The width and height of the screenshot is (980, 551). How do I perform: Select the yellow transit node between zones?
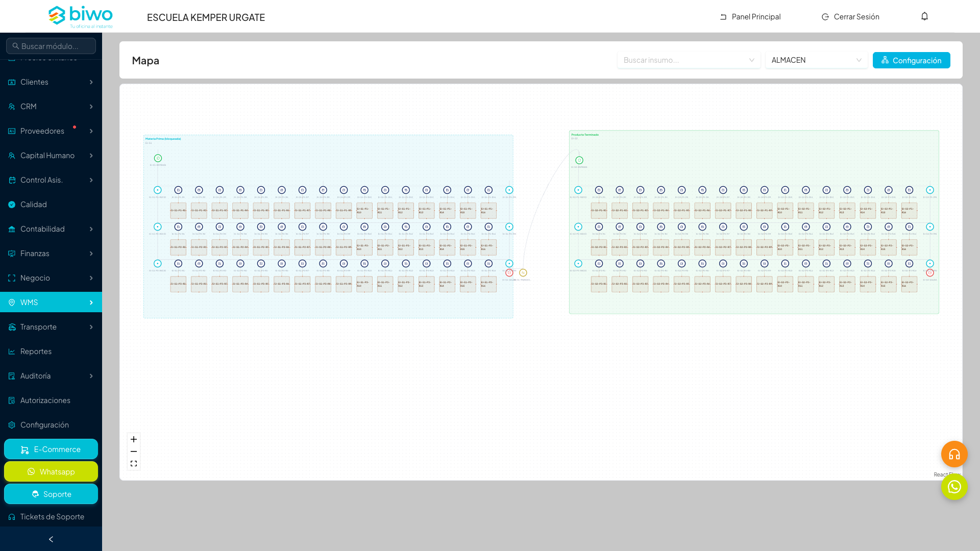coord(523,273)
